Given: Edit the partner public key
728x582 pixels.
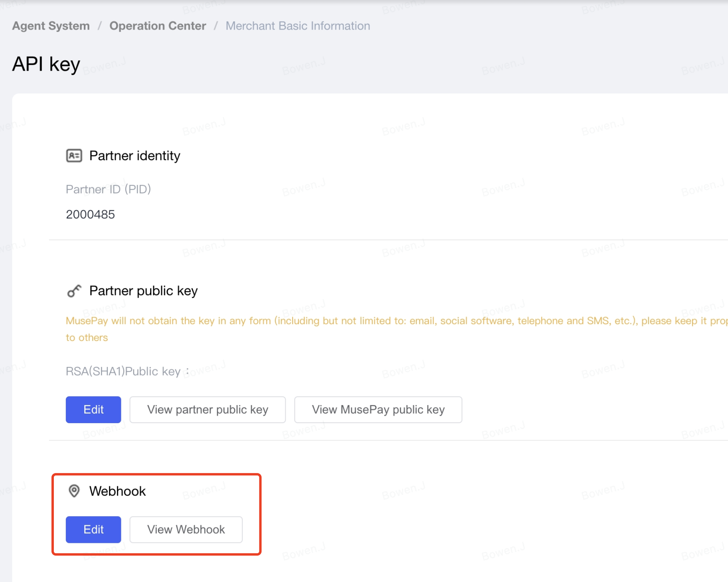Looking at the screenshot, I should (93, 410).
